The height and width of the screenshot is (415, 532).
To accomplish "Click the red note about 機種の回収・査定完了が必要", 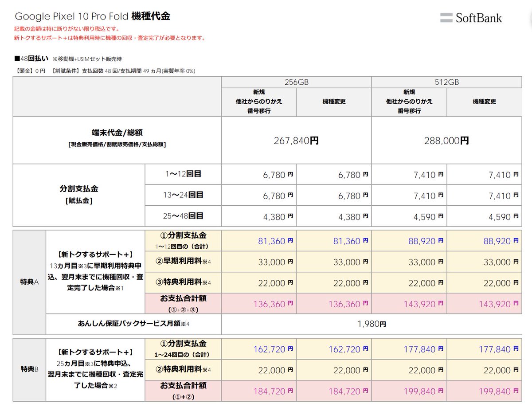I will point(110,38).
